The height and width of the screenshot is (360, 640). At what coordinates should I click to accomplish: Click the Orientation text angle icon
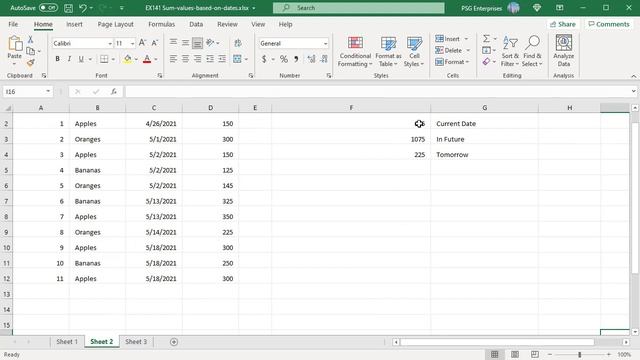click(x=210, y=42)
